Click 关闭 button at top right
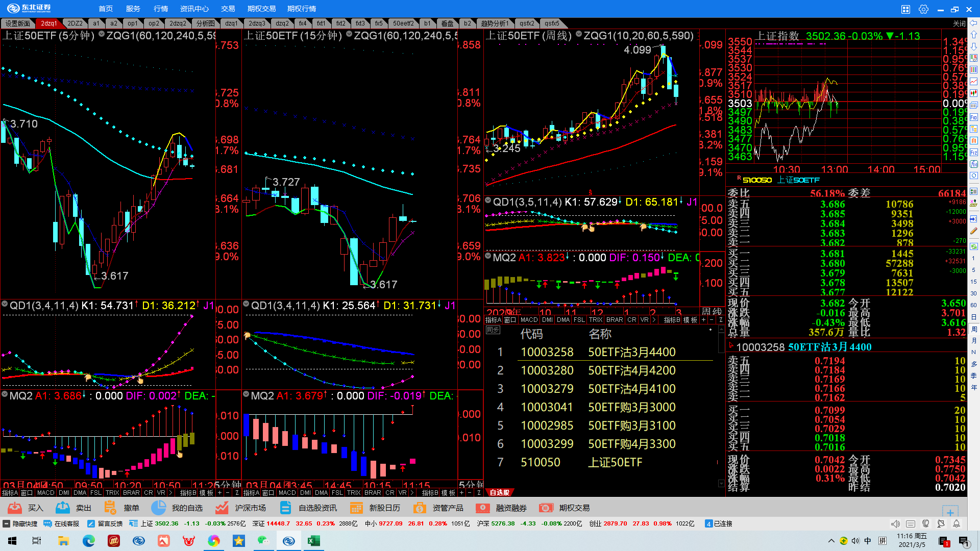This screenshot has width=980, height=551. pyautogui.click(x=959, y=23)
